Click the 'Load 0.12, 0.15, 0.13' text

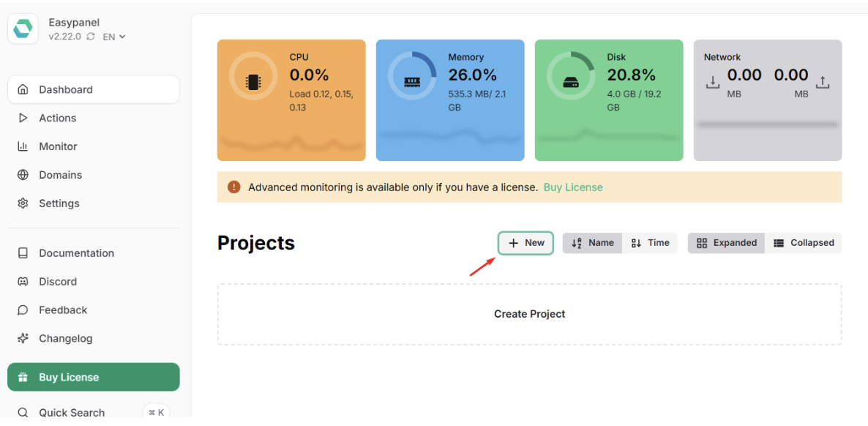321,100
